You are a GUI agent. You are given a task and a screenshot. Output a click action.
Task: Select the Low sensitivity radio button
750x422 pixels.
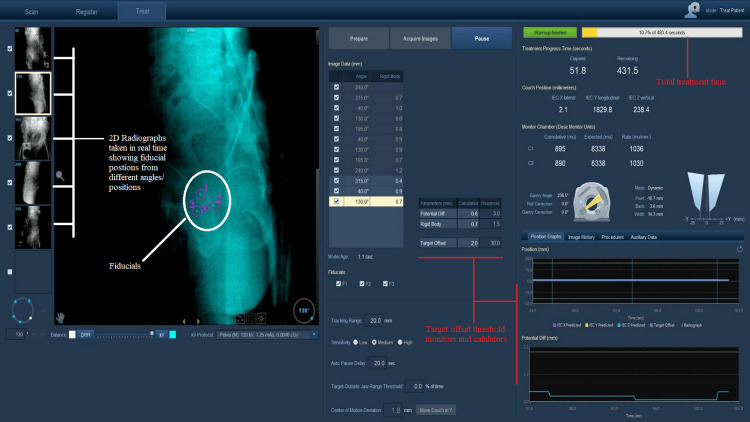[355, 342]
